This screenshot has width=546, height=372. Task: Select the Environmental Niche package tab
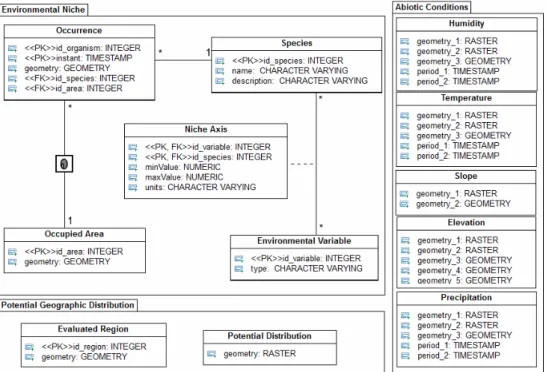click(44, 10)
